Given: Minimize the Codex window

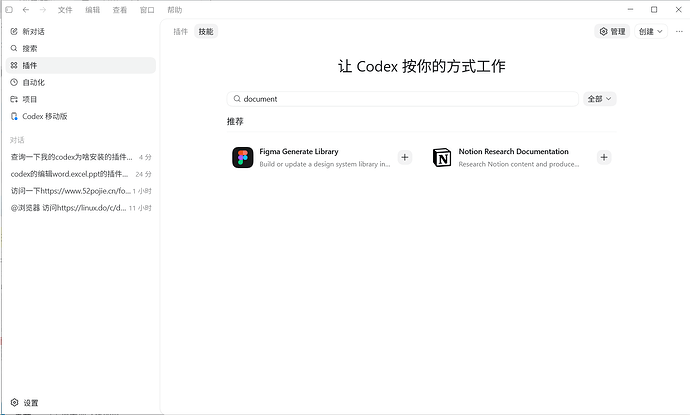Looking at the screenshot, I should click(631, 9).
